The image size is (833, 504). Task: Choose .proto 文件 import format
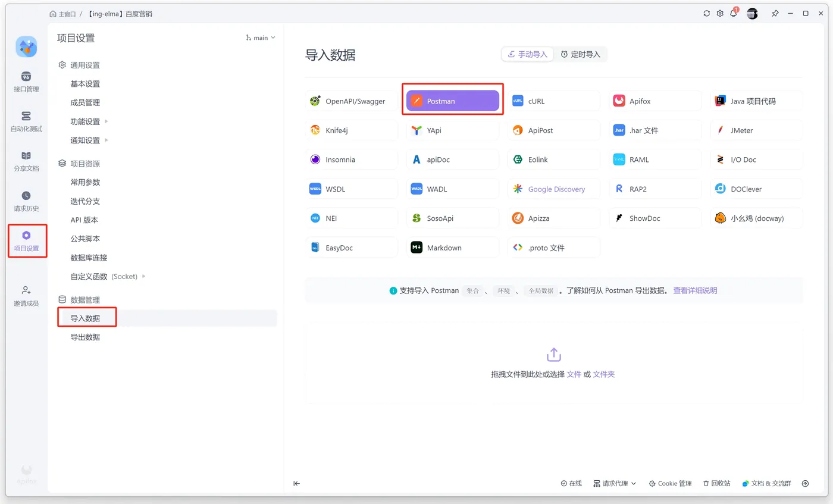pyautogui.click(x=554, y=248)
